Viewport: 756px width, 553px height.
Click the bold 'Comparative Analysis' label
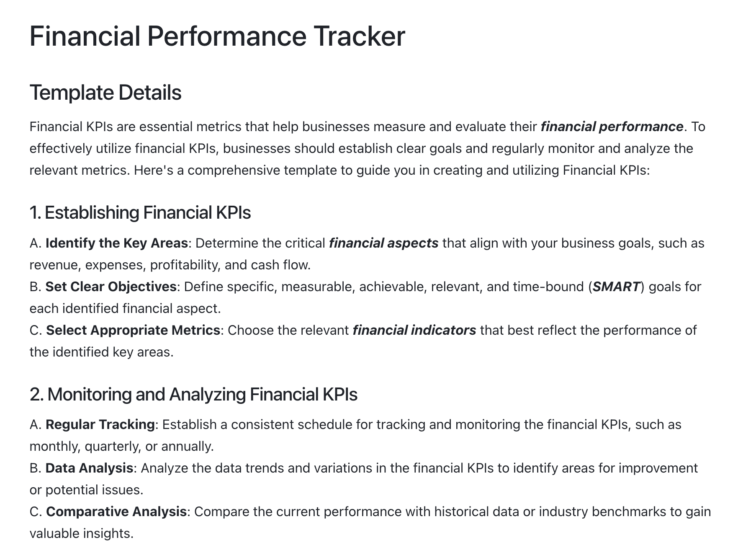[x=116, y=512]
